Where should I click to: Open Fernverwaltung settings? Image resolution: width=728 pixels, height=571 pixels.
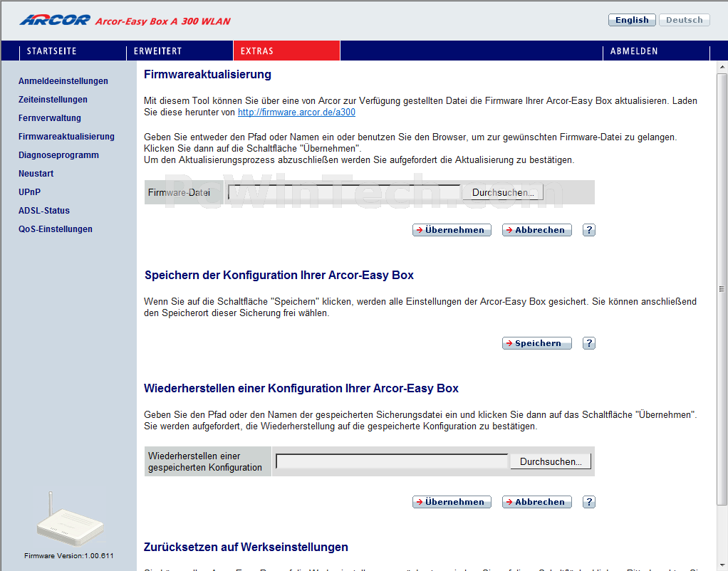click(50, 118)
